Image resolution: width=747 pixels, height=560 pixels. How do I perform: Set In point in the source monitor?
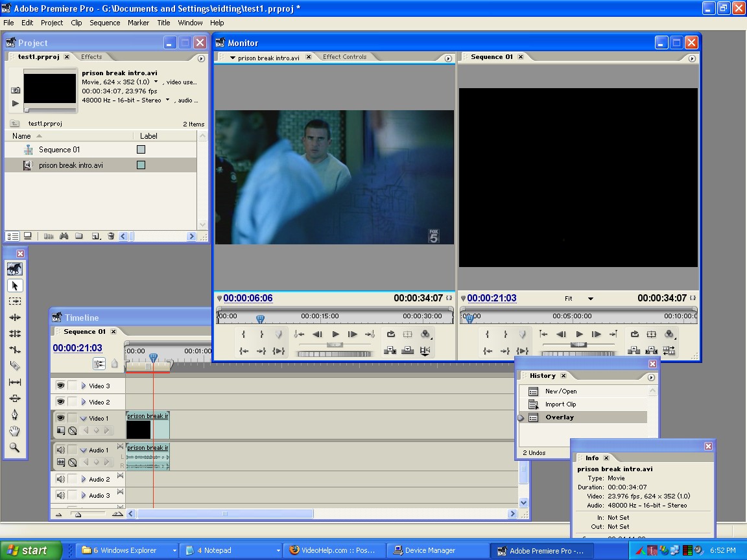point(243,334)
